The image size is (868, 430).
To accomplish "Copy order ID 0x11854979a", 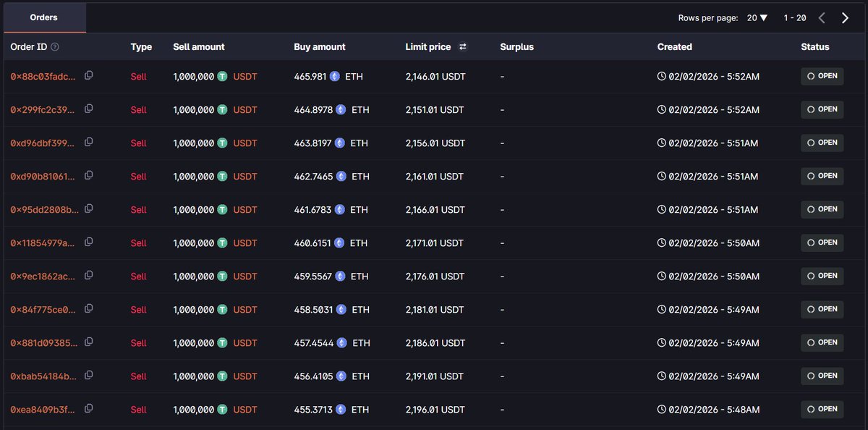I will (89, 242).
